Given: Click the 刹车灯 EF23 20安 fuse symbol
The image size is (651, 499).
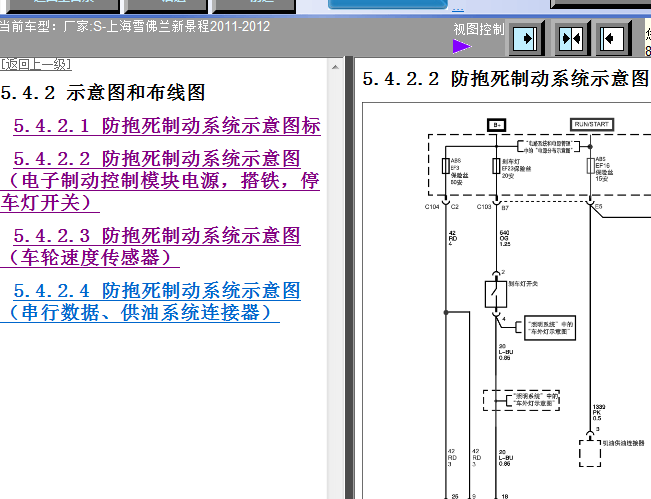Looking at the screenshot, I should 496,166.
